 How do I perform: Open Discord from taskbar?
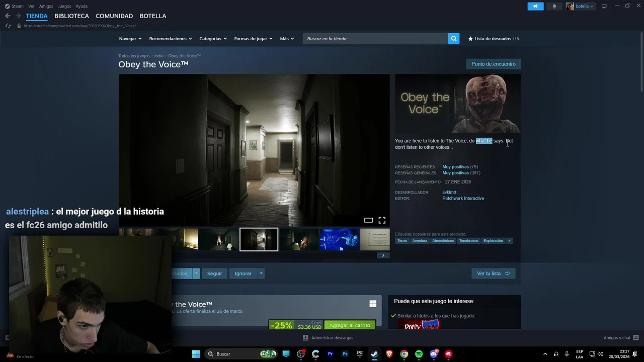pos(434,354)
